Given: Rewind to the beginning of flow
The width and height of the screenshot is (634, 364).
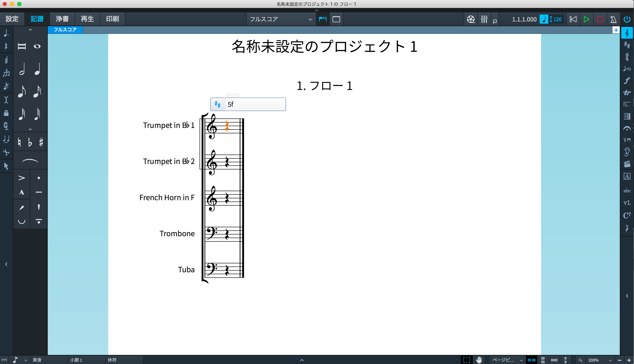Looking at the screenshot, I should (573, 19).
